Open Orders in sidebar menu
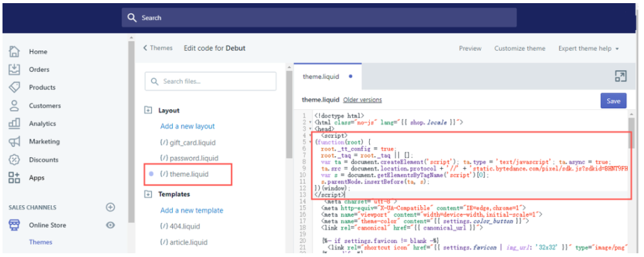The width and height of the screenshot is (644, 257). 39,69
